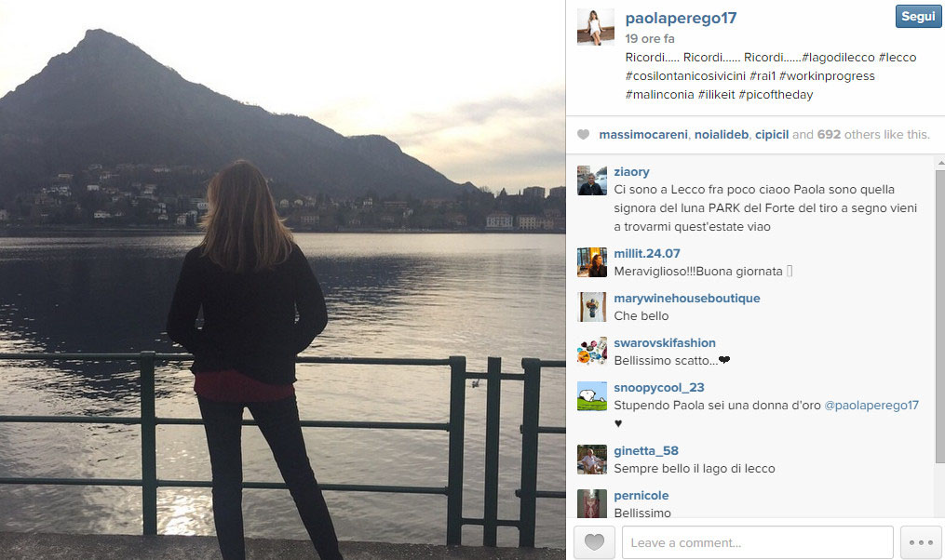Open the #picoftheday hashtag link
The width and height of the screenshot is (945, 560).
click(776, 95)
